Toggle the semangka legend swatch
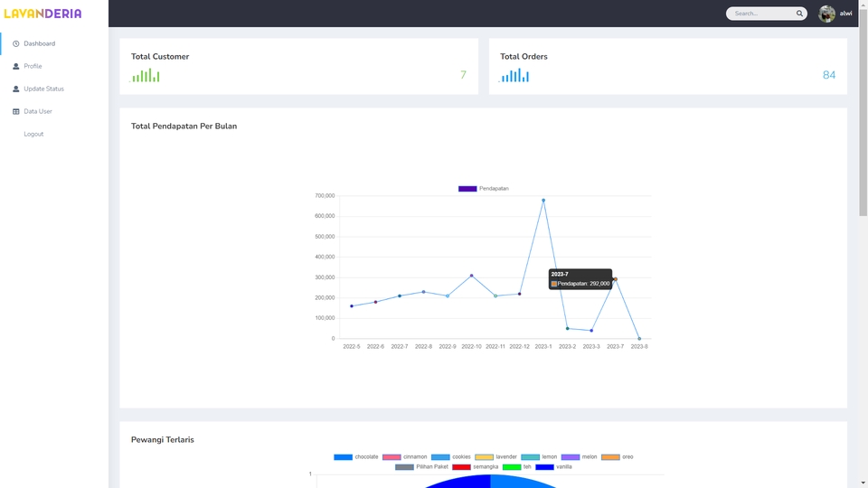 [x=462, y=467]
